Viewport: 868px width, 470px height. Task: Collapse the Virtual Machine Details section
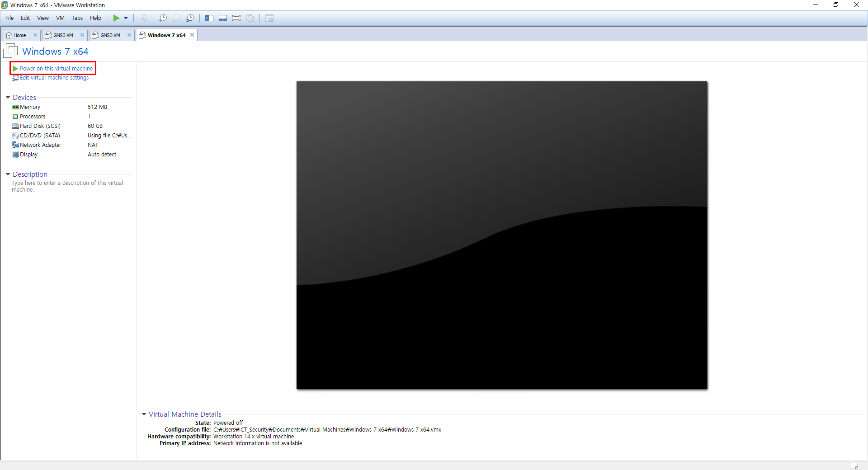click(144, 414)
